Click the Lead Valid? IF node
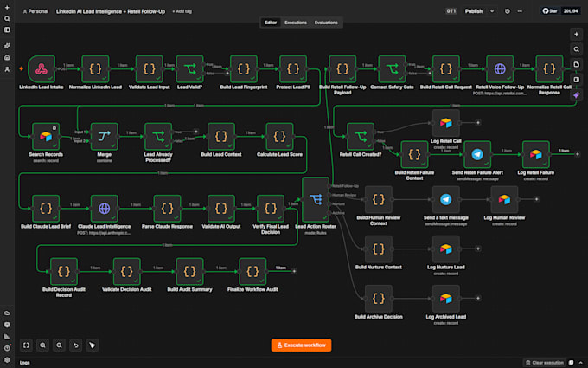Viewport: 588px width, 368px height. 189,69
